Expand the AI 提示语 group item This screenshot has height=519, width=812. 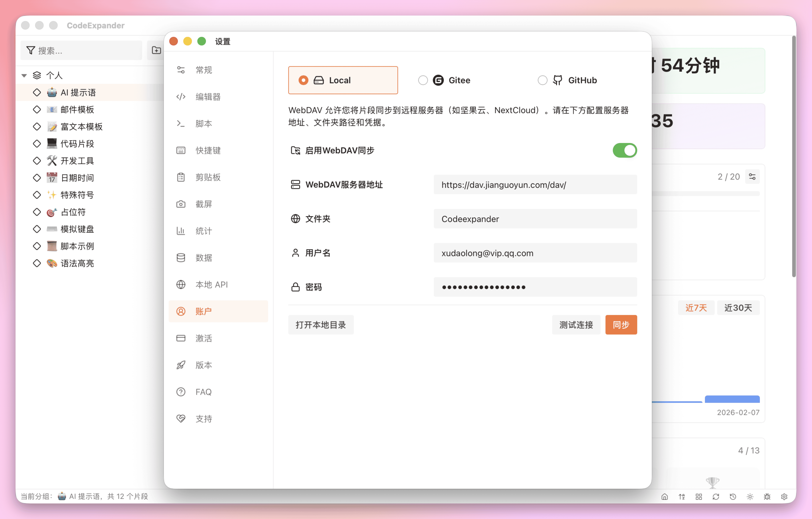click(x=37, y=92)
